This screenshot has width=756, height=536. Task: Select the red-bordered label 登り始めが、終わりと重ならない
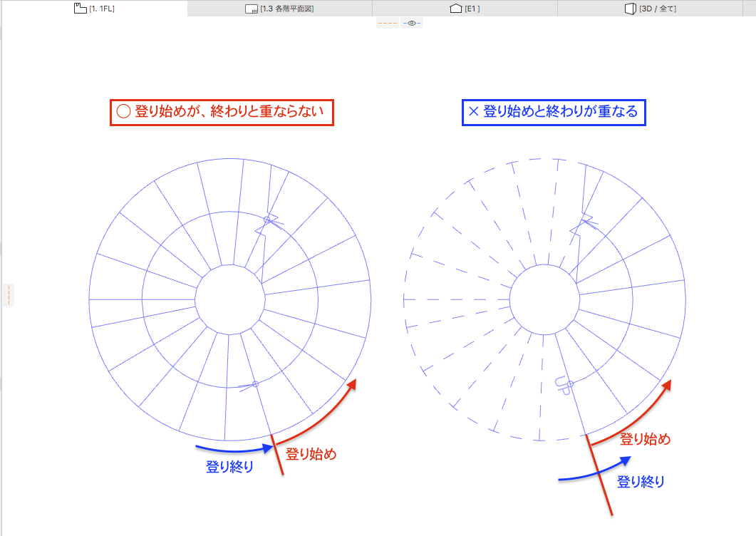(222, 112)
